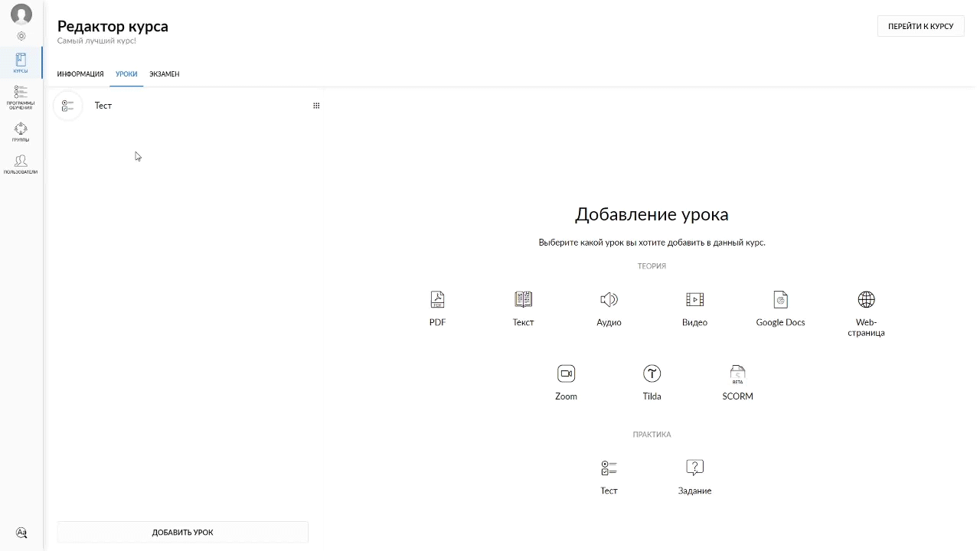This screenshot has width=980, height=551.
Task: Add a Google Docs lesson
Action: point(780,308)
